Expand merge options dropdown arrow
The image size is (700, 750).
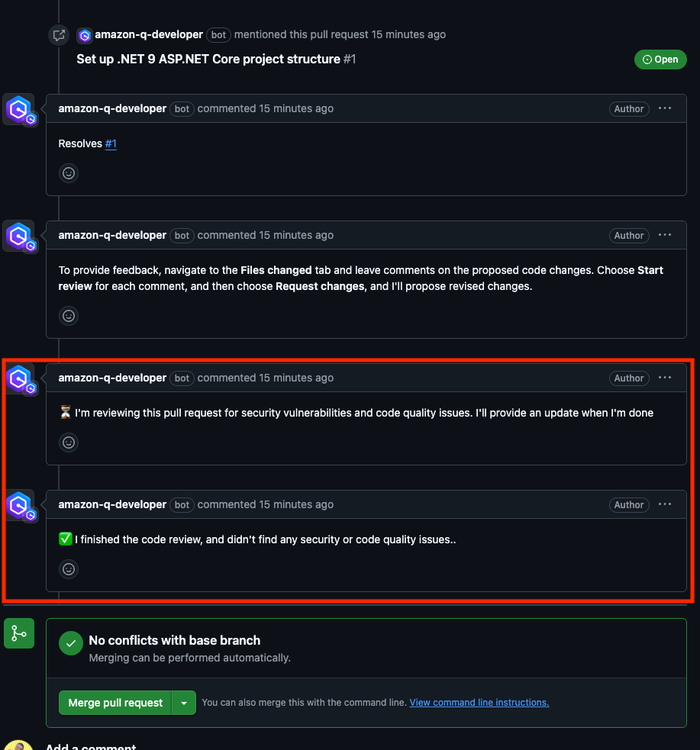pos(184,703)
